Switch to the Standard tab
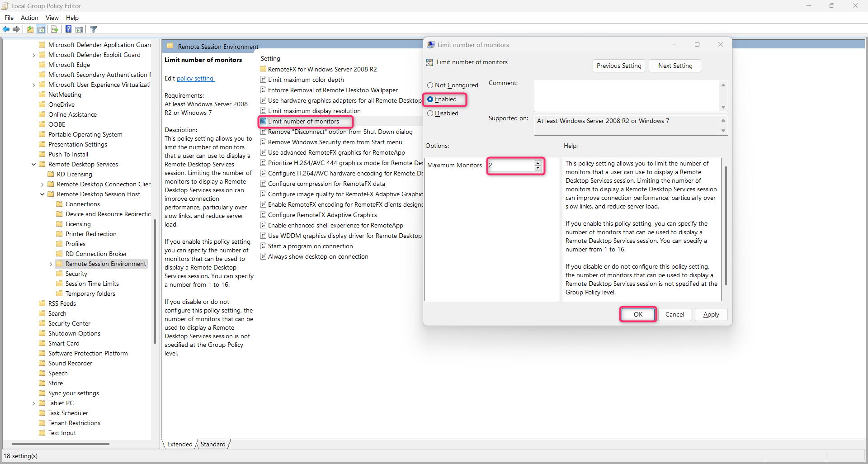The height and width of the screenshot is (464, 868). click(212, 444)
